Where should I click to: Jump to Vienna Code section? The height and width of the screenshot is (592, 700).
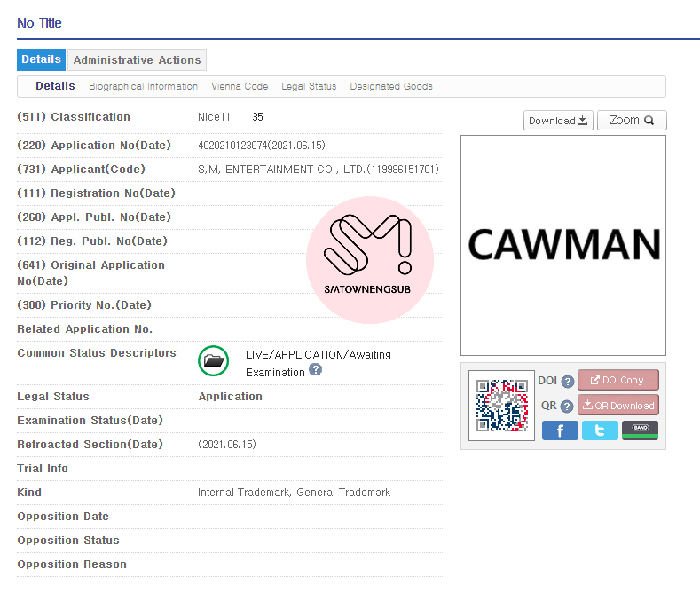click(x=240, y=86)
